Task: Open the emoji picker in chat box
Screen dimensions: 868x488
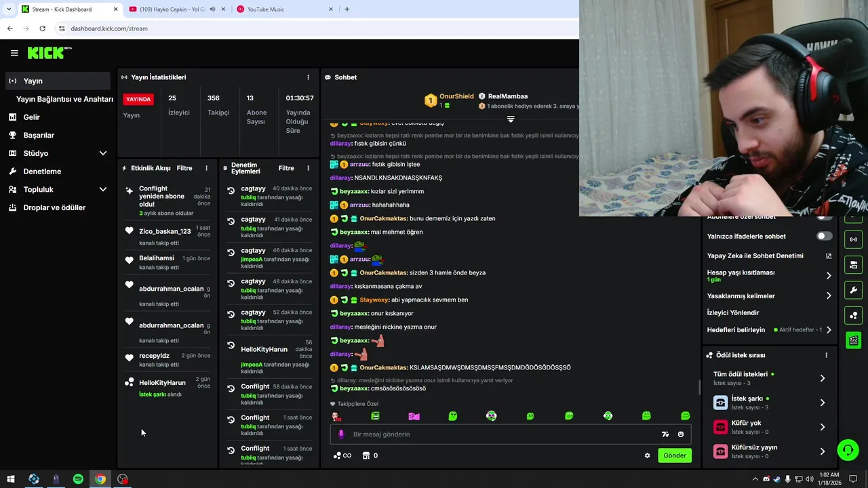Action: pos(681,434)
